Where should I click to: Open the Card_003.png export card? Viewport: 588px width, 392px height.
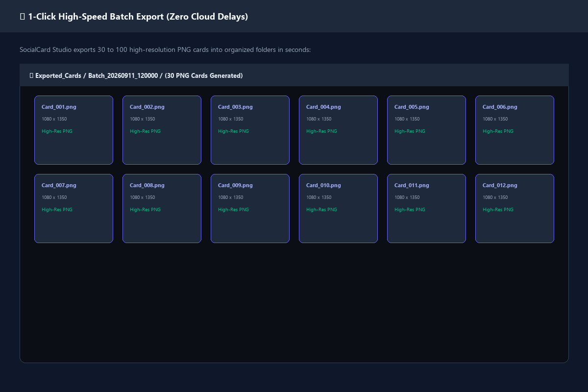pyautogui.click(x=250, y=130)
